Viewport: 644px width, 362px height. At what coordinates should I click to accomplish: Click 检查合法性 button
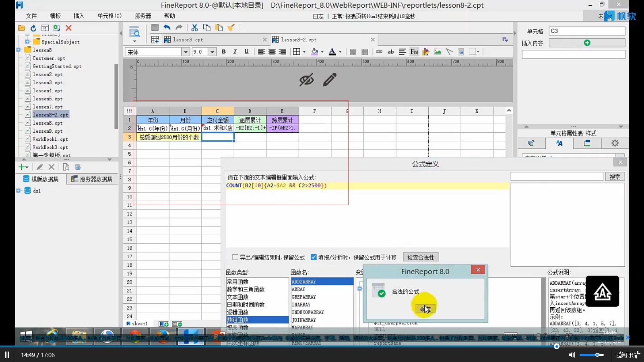click(x=421, y=257)
